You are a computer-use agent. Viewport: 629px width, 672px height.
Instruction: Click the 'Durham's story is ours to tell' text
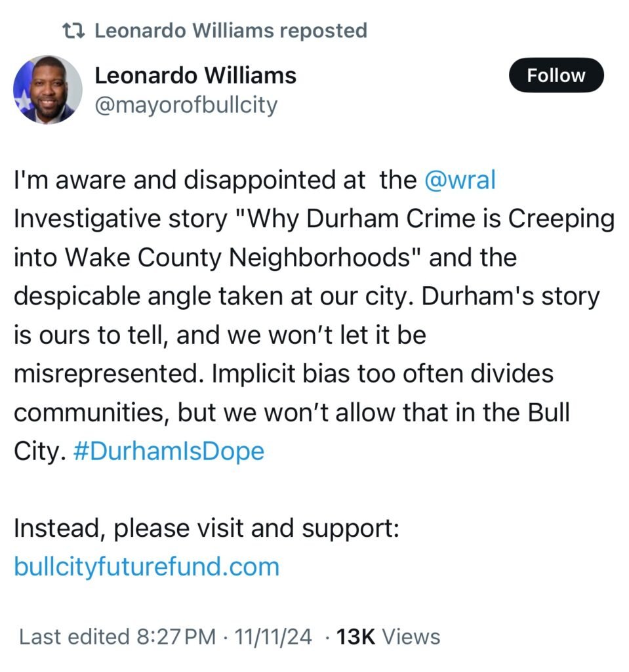(307, 316)
